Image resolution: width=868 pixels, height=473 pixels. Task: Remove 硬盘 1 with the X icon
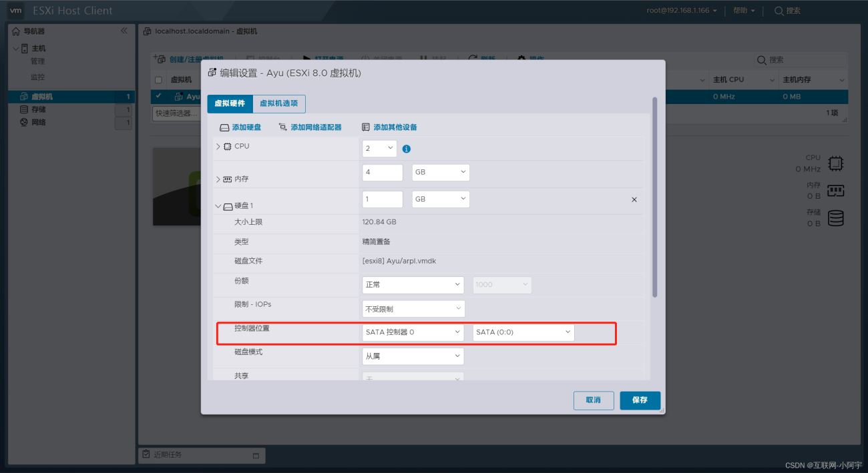pyautogui.click(x=634, y=199)
